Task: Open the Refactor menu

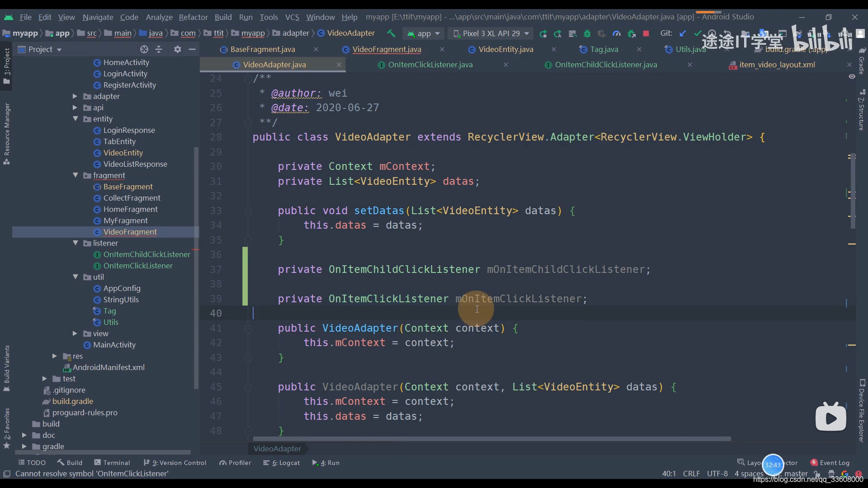Action: point(193,17)
